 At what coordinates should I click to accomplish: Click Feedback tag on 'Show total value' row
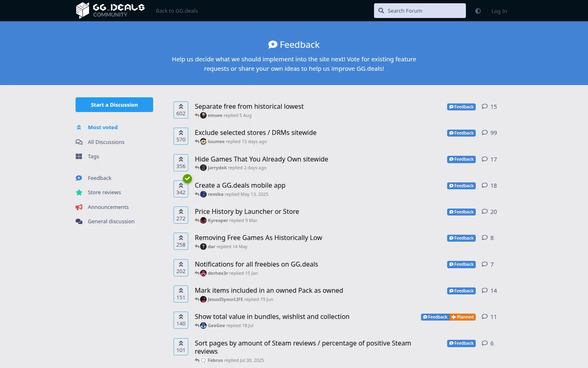pos(435,317)
